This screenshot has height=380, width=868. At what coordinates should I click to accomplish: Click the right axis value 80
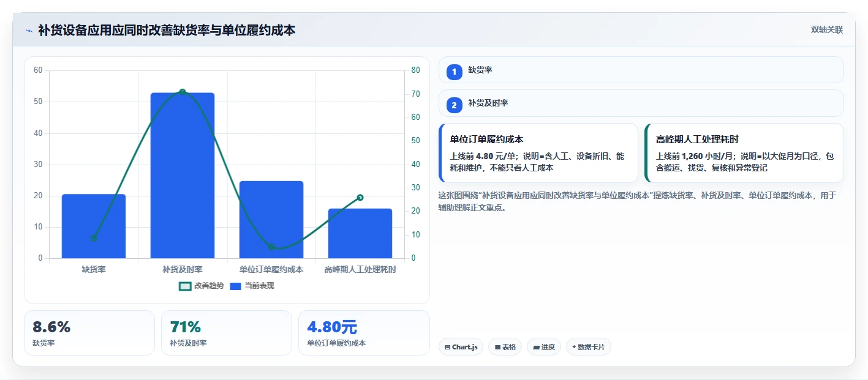[415, 70]
